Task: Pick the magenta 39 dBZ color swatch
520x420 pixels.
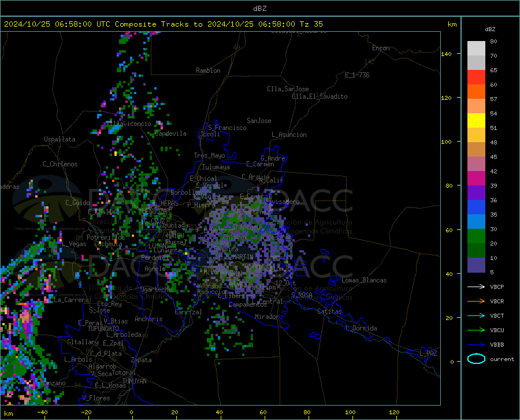Action: click(x=476, y=179)
